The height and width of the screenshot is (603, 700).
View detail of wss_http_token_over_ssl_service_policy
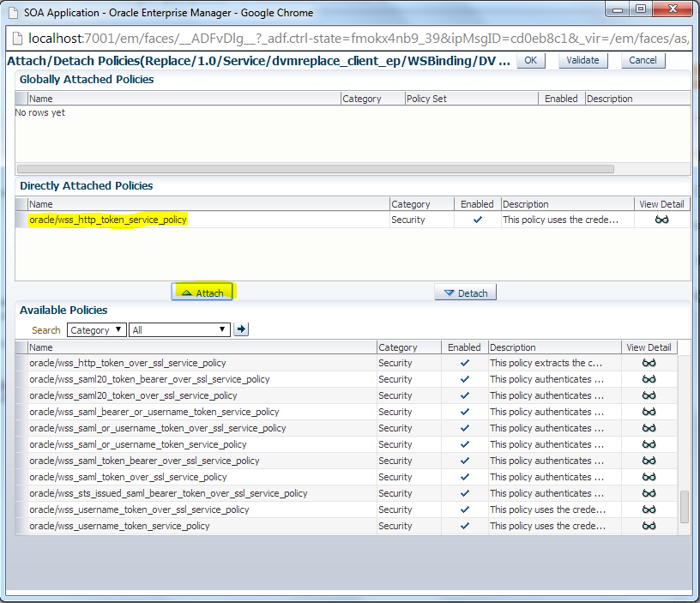tap(649, 363)
